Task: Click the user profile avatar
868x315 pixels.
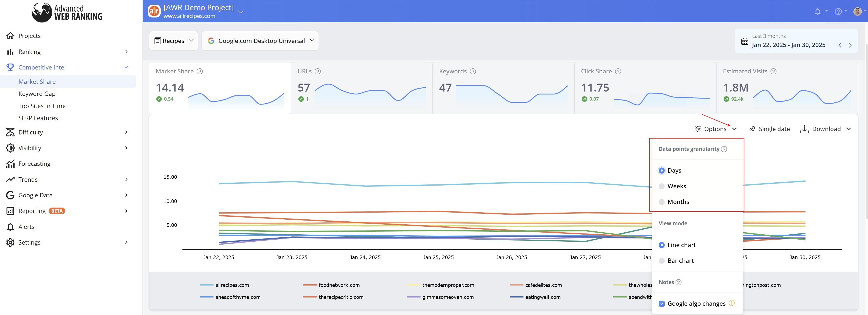Action: 857,11
